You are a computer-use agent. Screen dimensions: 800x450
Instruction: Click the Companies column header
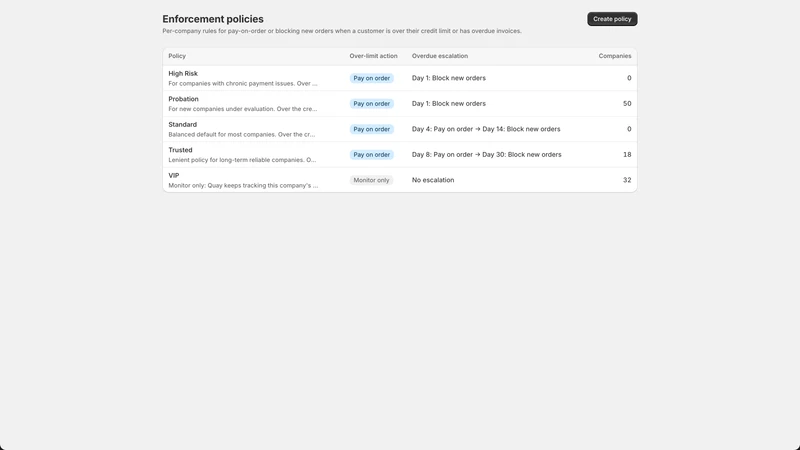615,56
